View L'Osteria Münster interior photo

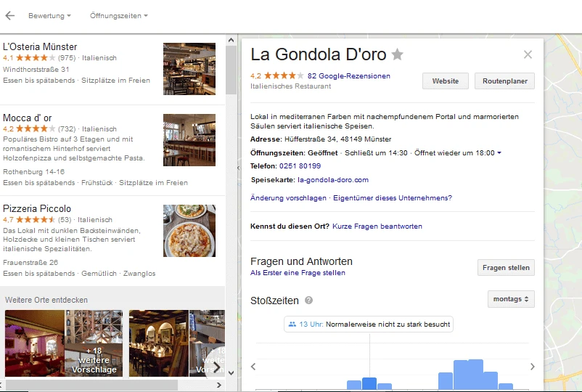point(189,69)
